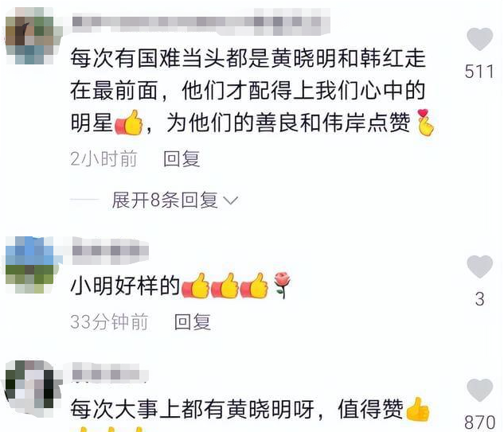
Task: Click the rose emoji in second comment
Action: pos(282,285)
